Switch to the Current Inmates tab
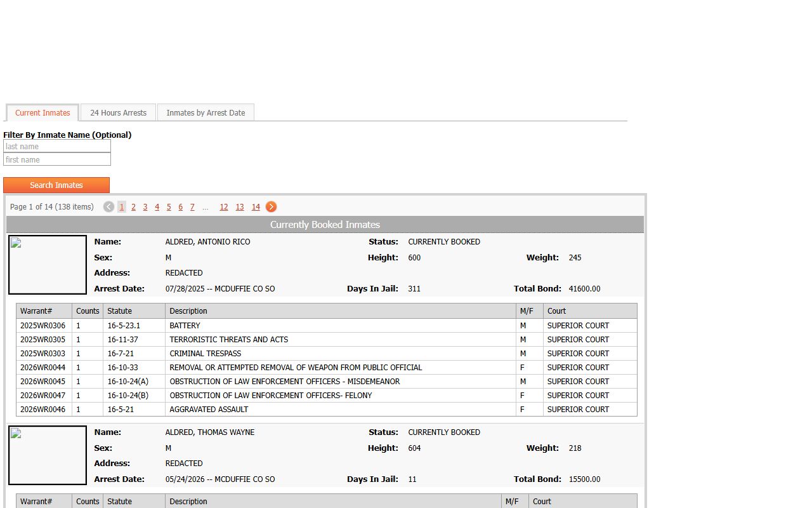The width and height of the screenshot is (812, 508). tap(43, 113)
